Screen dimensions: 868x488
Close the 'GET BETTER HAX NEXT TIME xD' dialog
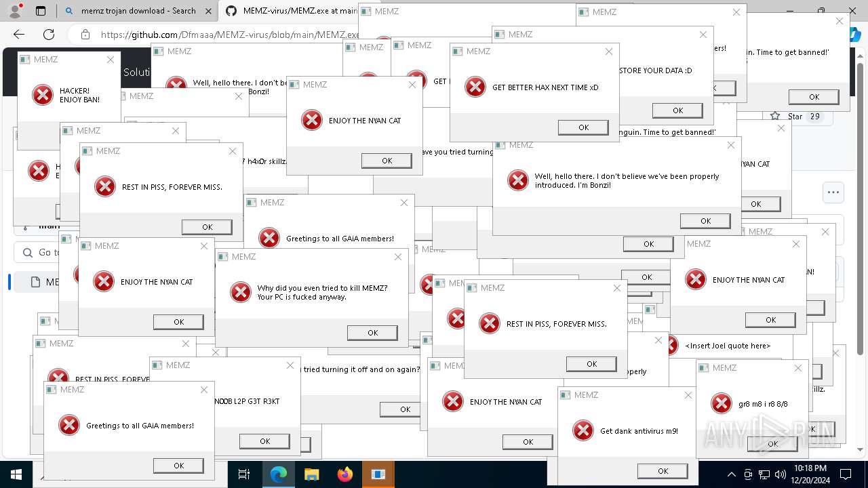[609, 52]
